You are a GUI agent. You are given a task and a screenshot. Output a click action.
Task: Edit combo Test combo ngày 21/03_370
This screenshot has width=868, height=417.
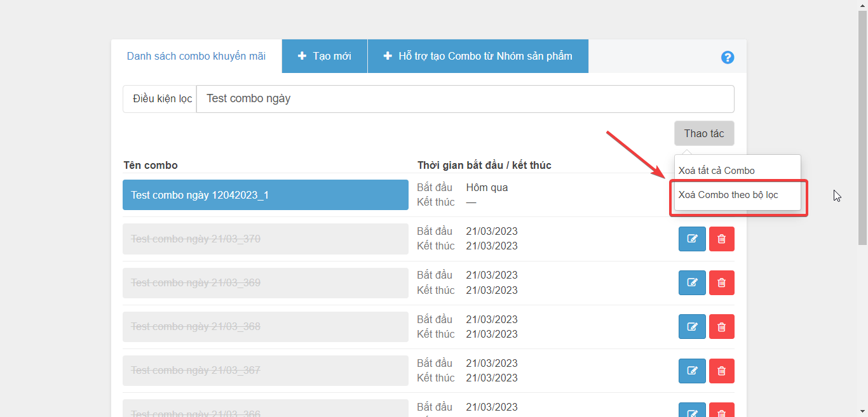tap(692, 239)
